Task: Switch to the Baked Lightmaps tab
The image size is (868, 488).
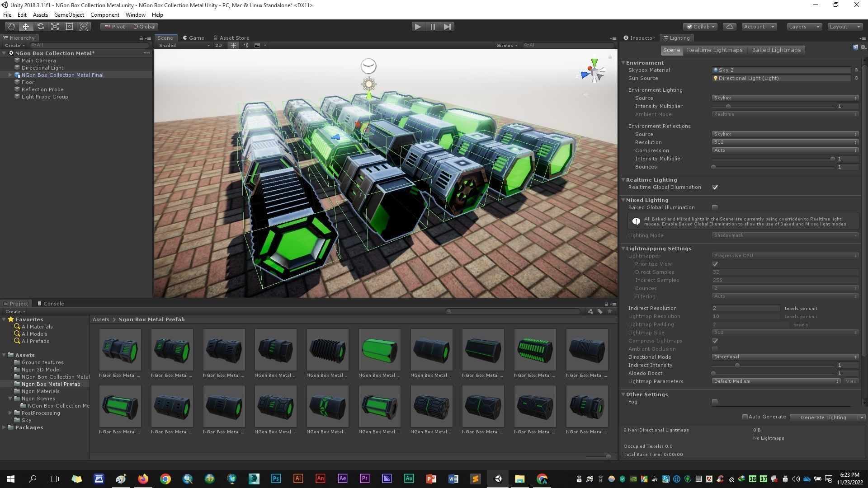Action: tap(776, 50)
